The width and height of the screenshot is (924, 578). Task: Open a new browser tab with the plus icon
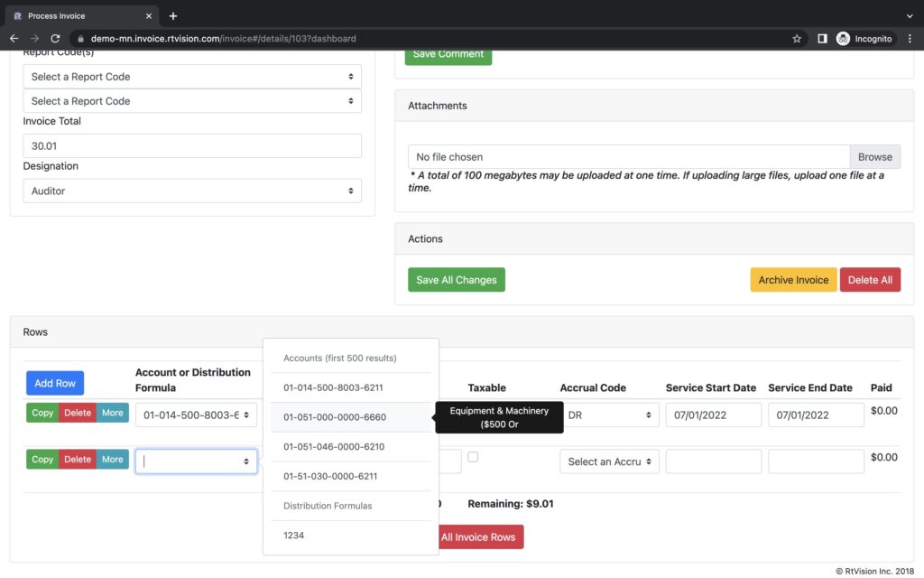(172, 15)
